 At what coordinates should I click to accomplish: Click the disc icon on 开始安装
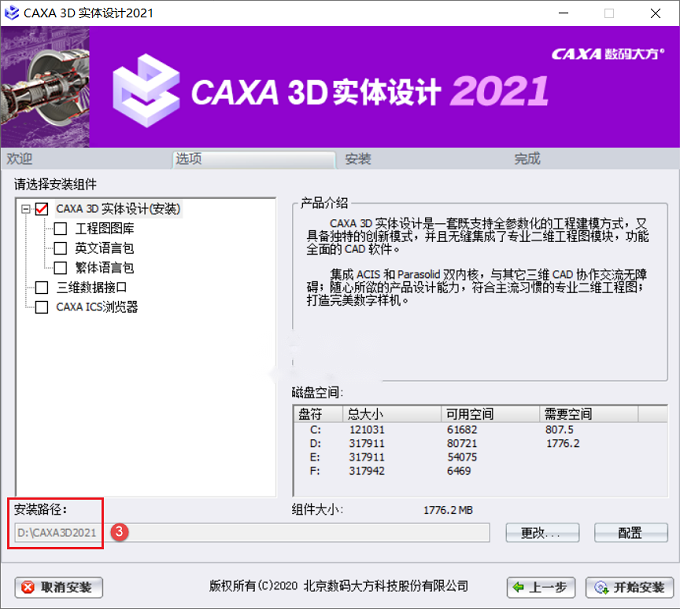pos(601,587)
